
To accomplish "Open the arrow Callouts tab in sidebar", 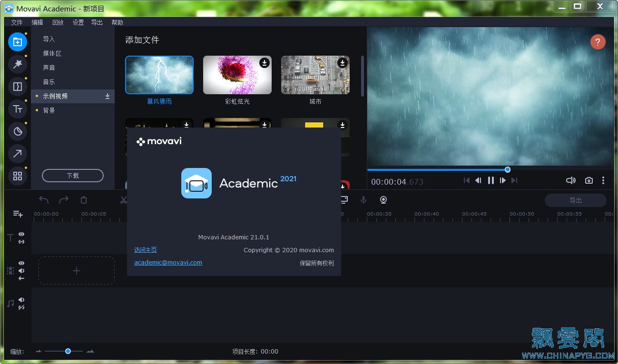I will point(18,154).
